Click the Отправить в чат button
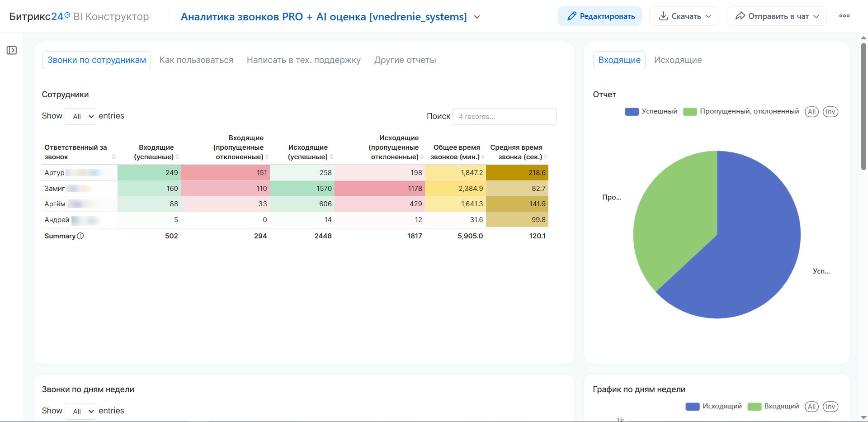This screenshot has height=422, width=868. tap(776, 16)
